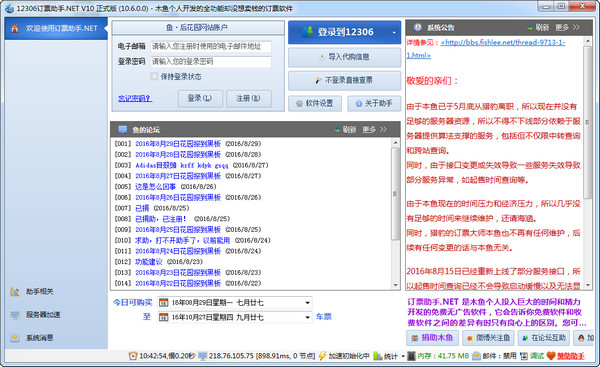The height and width of the screenshot is (367, 600).
Task: Open forum post [005] 这是怎么回事
Action: (x=155, y=187)
